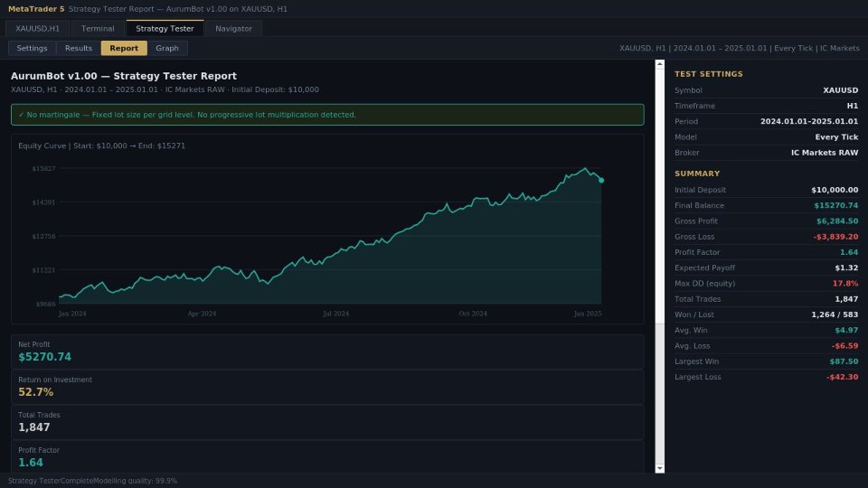This screenshot has height=488, width=868.
Task: Click the Profit Factor 1.64 card value
Action: click(x=31, y=463)
